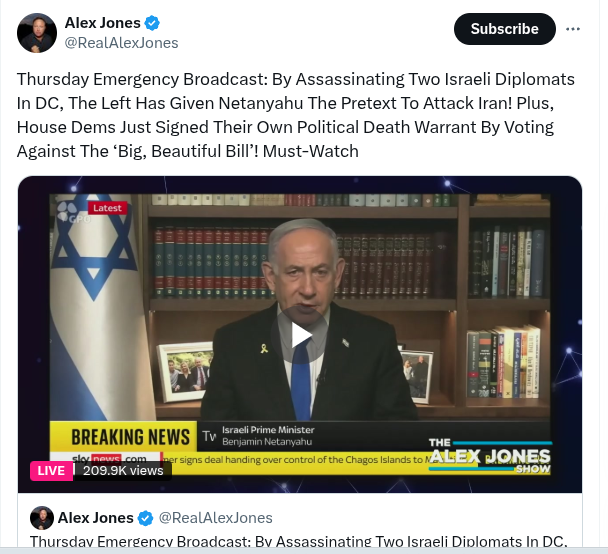The image size is (608, 554).
Task: Click the red Latest tag in video
Action: click(x=107, y=208)
